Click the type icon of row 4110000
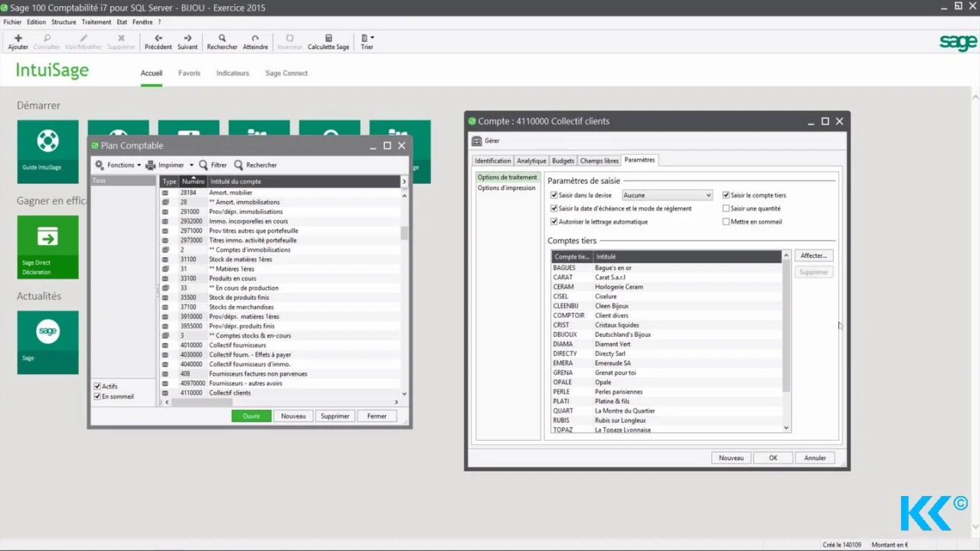 (x=165, y=393)
